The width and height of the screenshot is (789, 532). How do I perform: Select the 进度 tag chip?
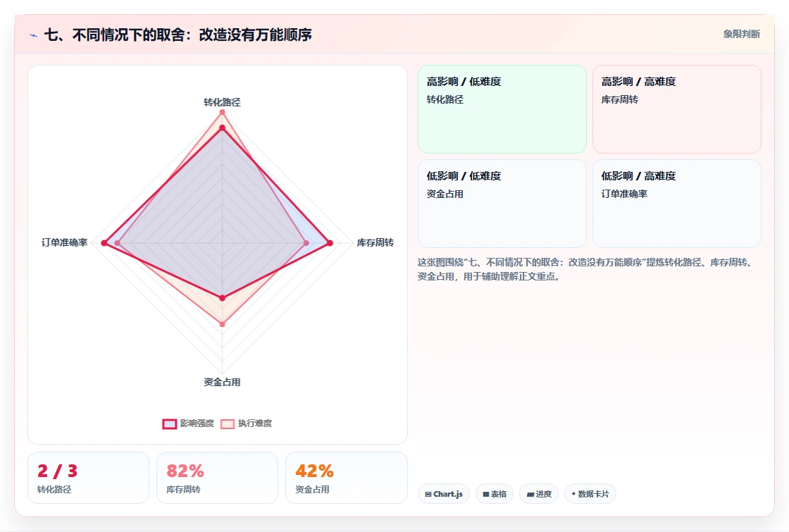(x=539, y=494)
